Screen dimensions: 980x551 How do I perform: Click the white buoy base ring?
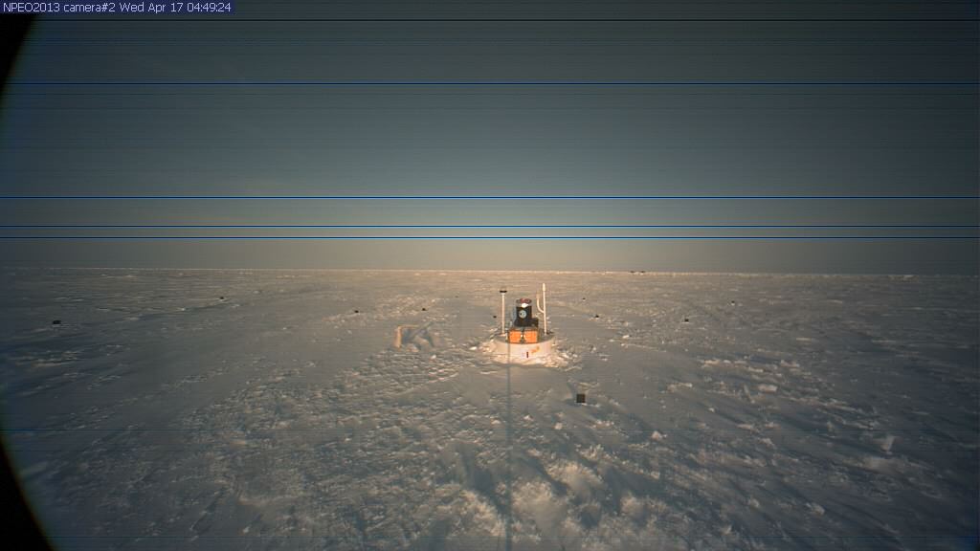point(523,349)
